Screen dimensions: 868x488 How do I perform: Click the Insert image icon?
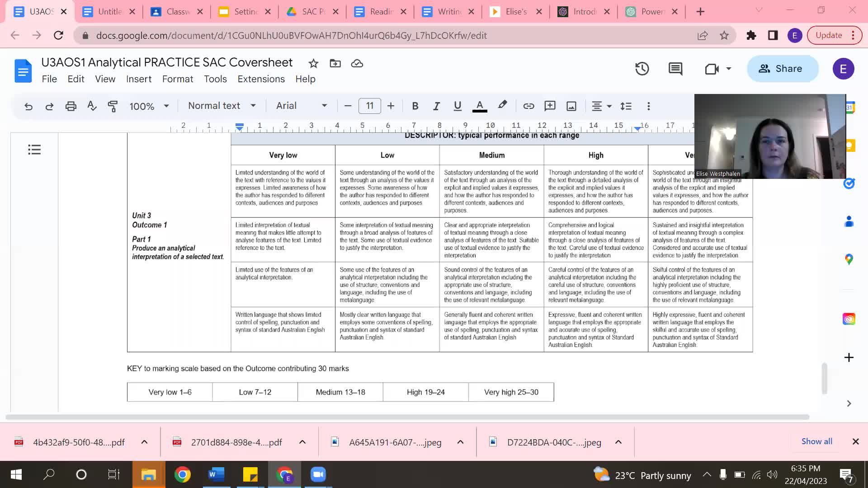coord(571,106)
